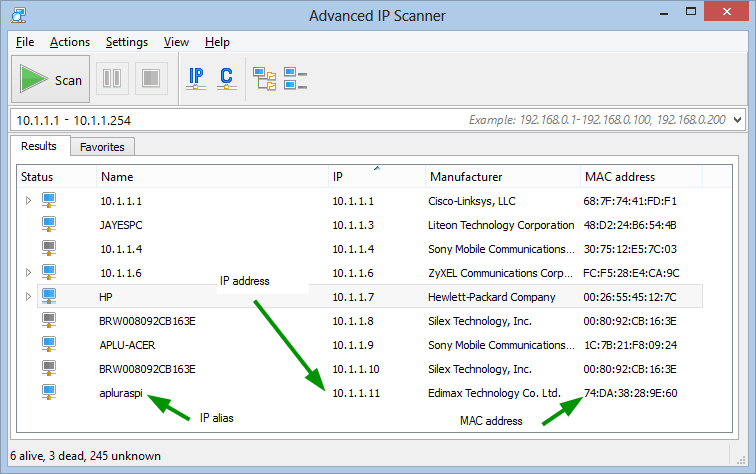This screenshot has width=756, height=474.
Task: Click Edimax Technology Co. Ltd. cell
Action: pyautogui.click(x=494, y=393)
